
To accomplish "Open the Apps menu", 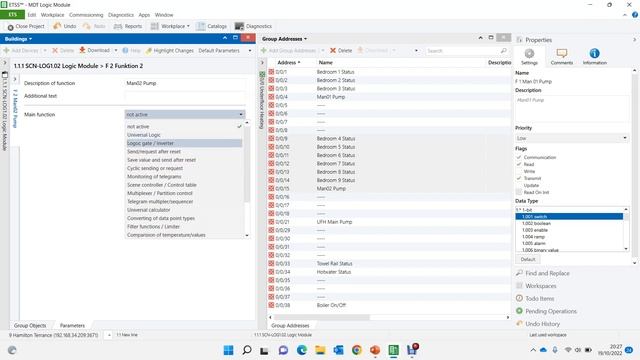I will [144, 15].
